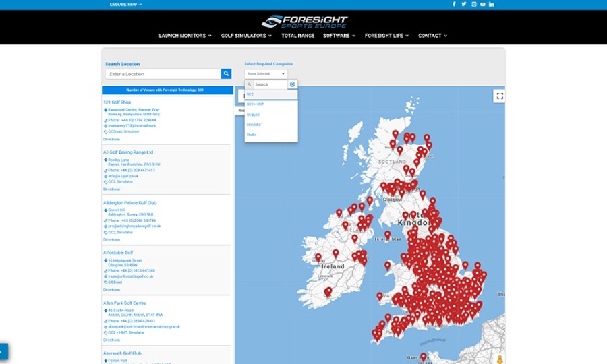The width and height of the screenshot is (607, 364).
Task: Open the YouTube channel icon
Action: tap(483, 4)
